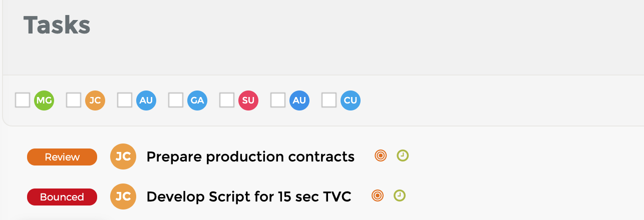The height and width of the screenshot is (220, 644).
Task: Click the target icon beside Develop Script task
Action: click(378, 196)
